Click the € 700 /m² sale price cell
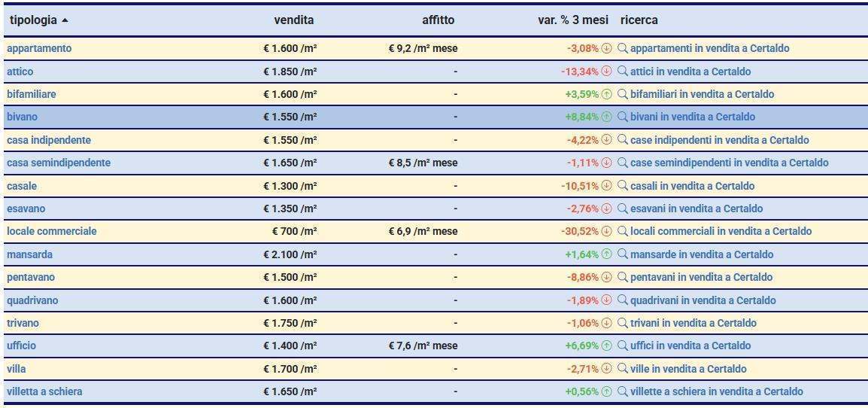The width and height of the screenshot is (868, 408). coord(294,232)
